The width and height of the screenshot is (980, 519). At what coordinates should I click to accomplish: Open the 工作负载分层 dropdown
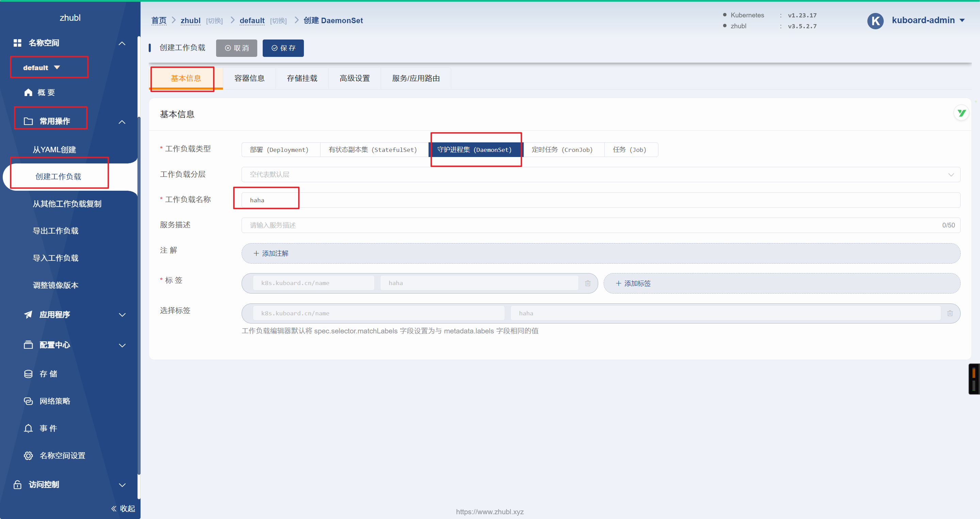pyautogui.click(x=601, y=174)
